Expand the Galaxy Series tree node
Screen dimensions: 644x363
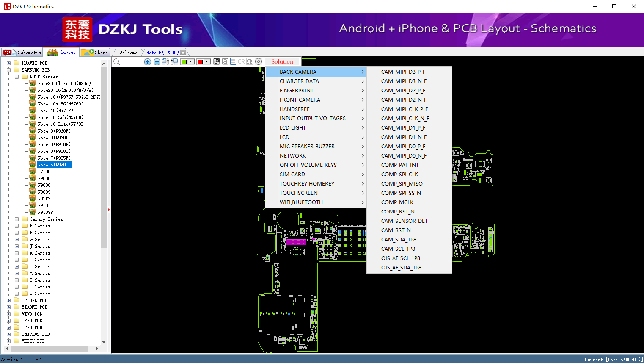(17, 219)
